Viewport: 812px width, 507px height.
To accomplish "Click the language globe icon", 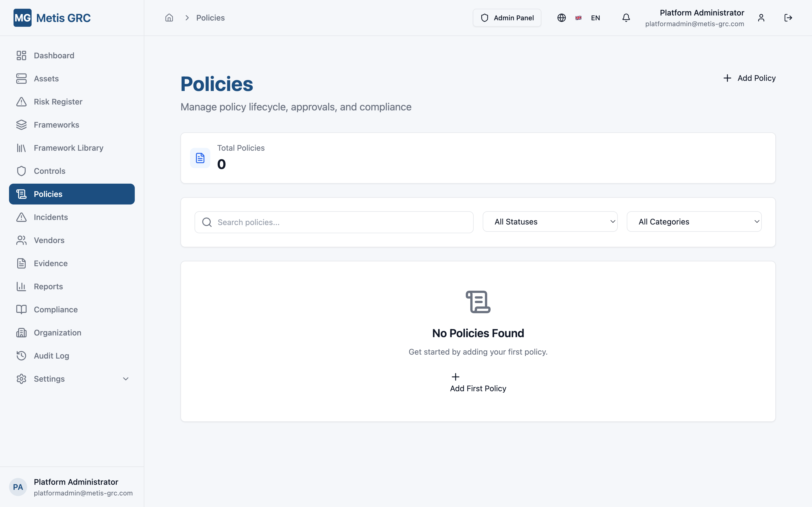I will [x=561, y=17].
